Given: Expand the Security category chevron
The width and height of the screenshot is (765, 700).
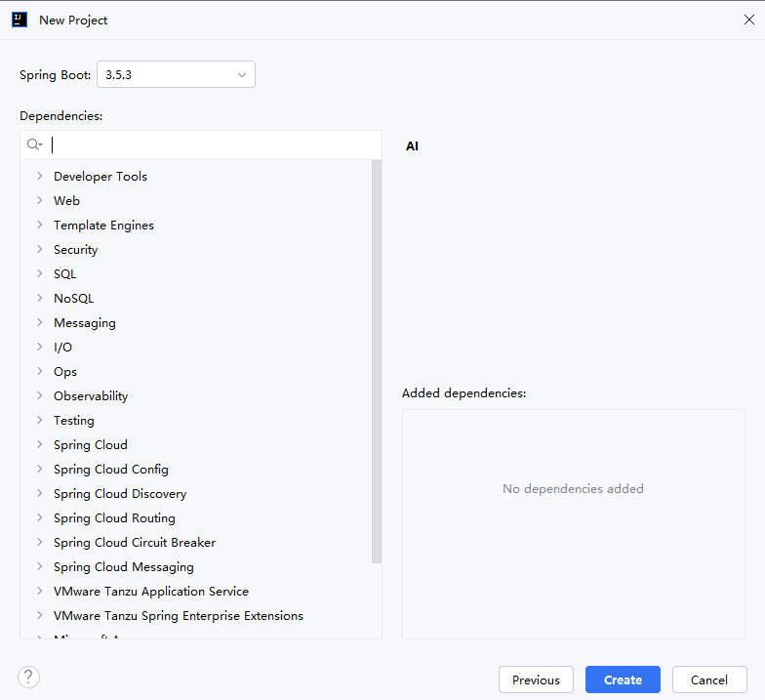Looking at the screenshot, I should [x=39, y=249].
